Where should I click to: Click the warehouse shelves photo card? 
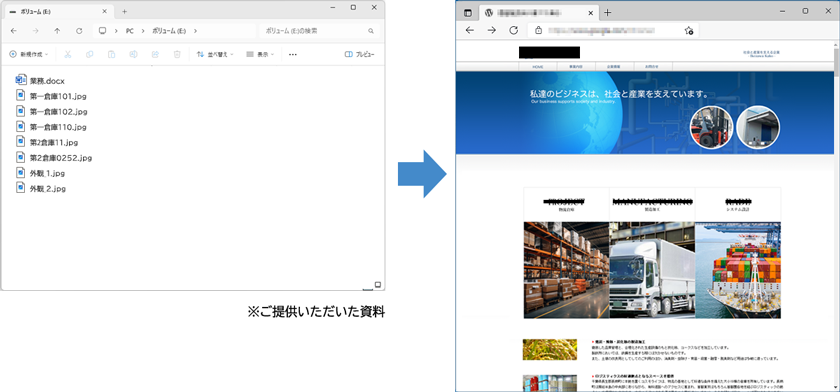click(x=566, y=270)
